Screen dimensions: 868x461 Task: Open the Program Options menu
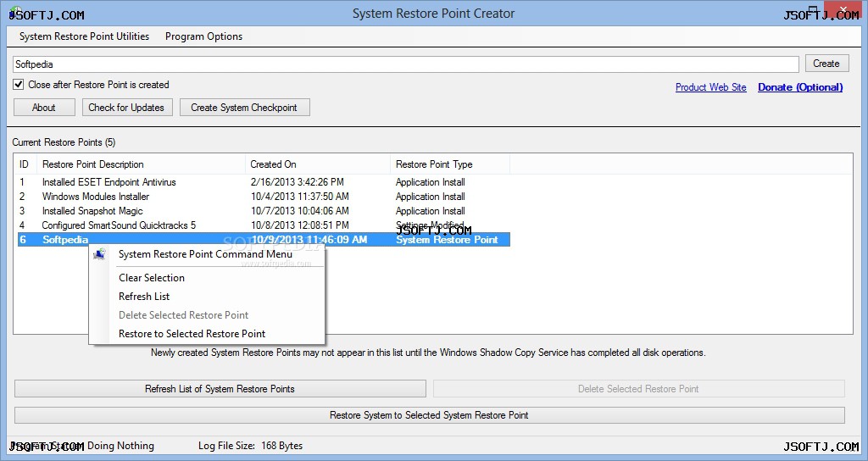click(x=203, y=36)
